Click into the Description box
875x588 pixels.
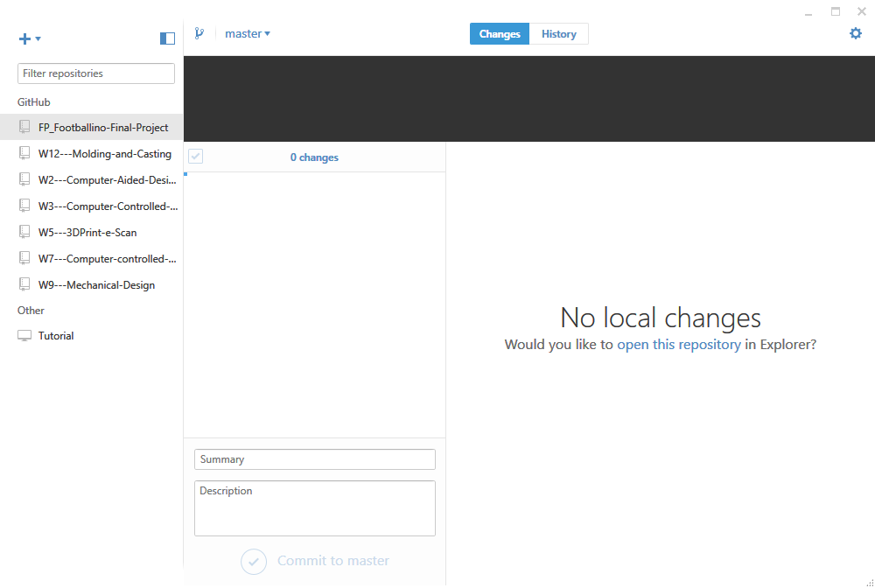[315, 508]
